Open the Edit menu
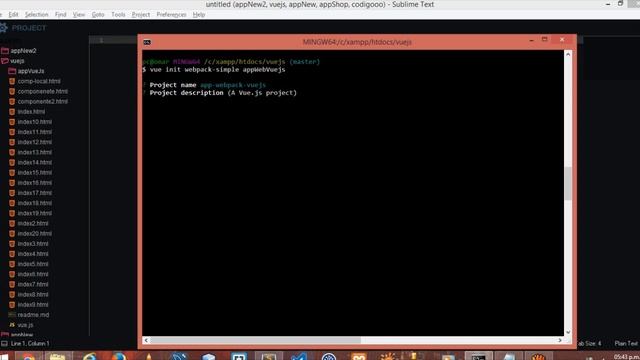Image resolution: width=640 pixels, height=360 pixels. click(13, 15)
